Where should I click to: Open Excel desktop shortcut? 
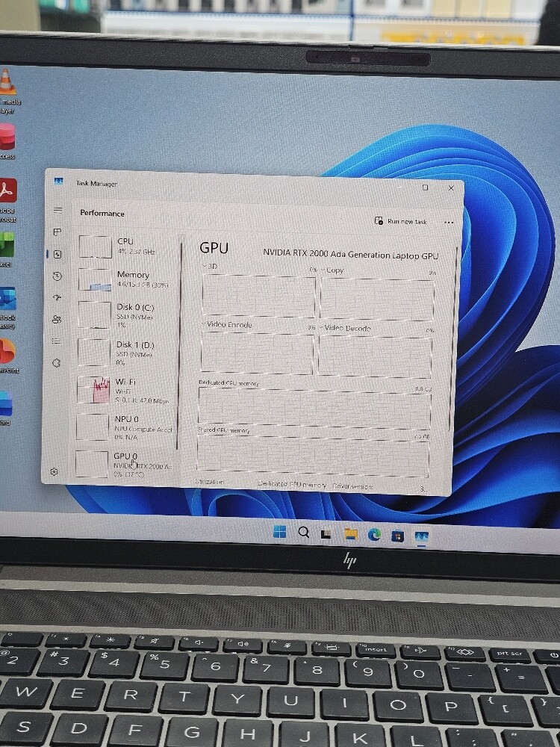[x=7, y=250]
